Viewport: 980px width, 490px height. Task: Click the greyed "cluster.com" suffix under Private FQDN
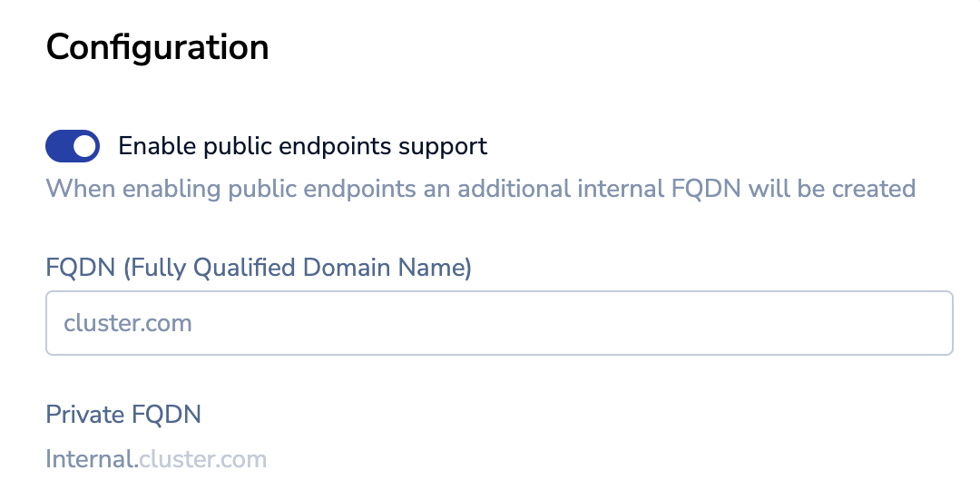203,459
